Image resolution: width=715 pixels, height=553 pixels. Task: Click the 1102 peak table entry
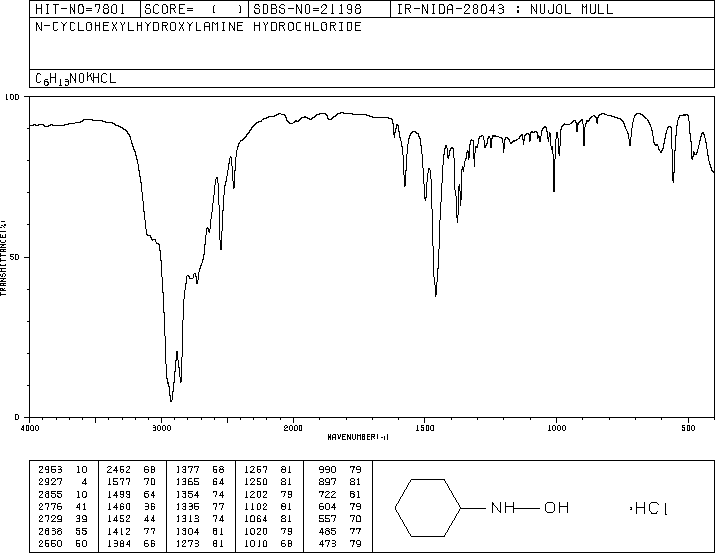(x=269, y=506)
